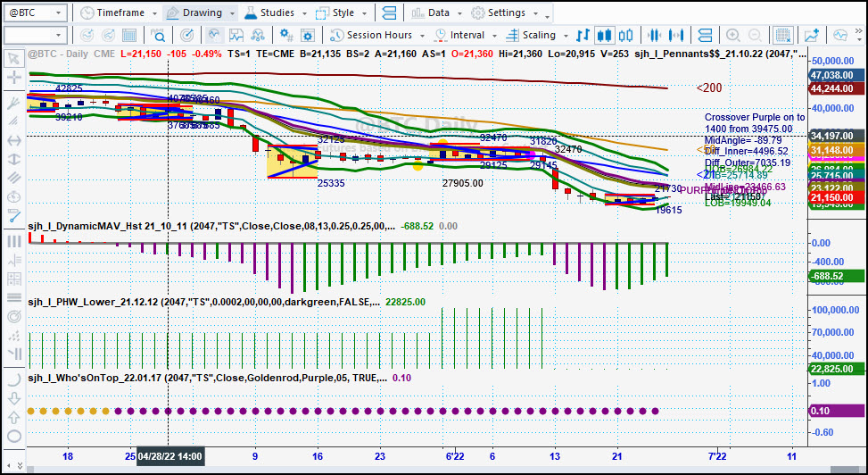868x475 pixels.
Task: Pick the horizontal double-arrow drawing tool
Action: (14, 141)
